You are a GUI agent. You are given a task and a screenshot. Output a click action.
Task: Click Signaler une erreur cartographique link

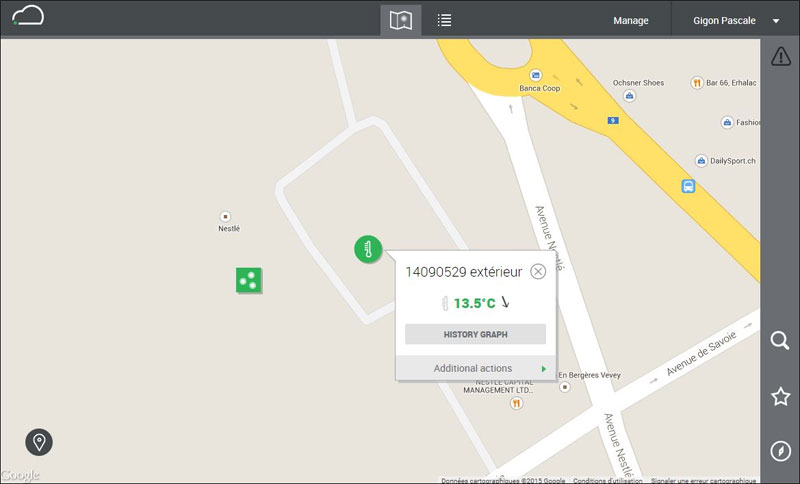click(704, 480)
